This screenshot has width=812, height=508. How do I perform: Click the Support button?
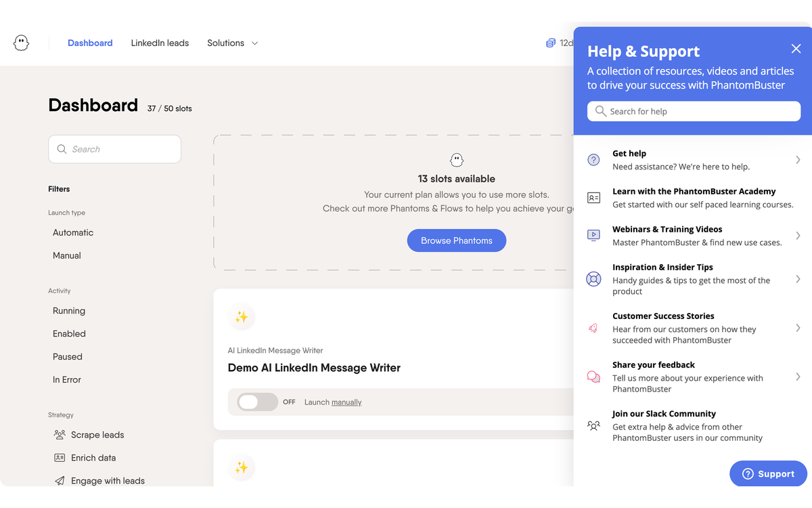coord(768,473)
